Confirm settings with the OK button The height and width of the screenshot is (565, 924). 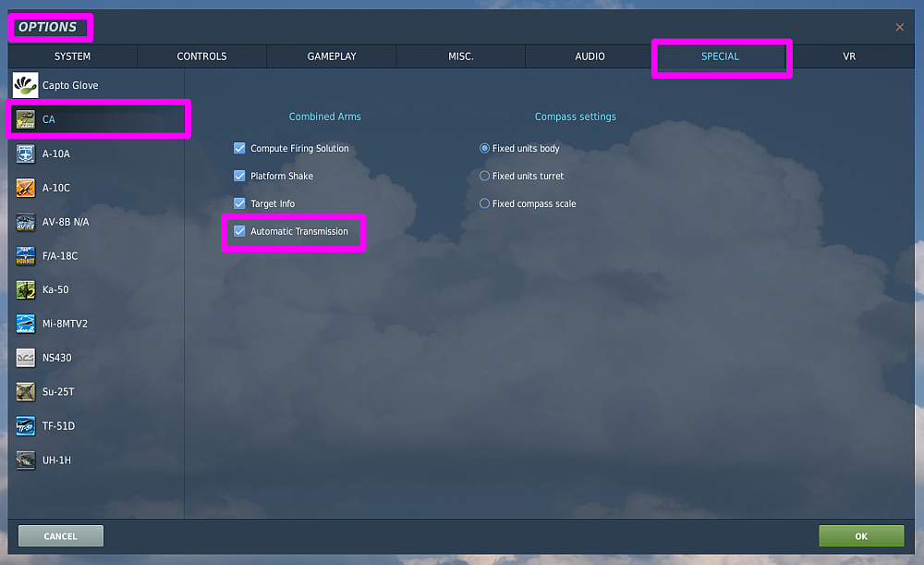tap(861, 536)
